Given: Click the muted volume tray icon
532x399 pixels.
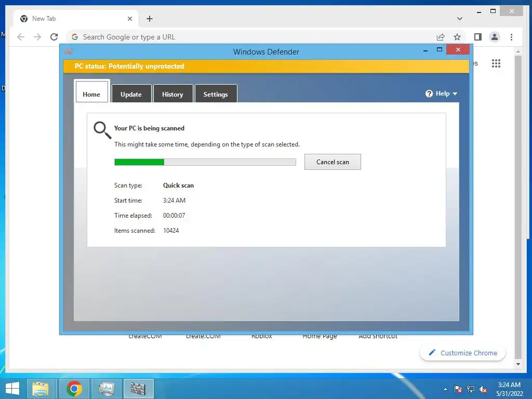Looking at the screenshot, I should click(483, 389).
